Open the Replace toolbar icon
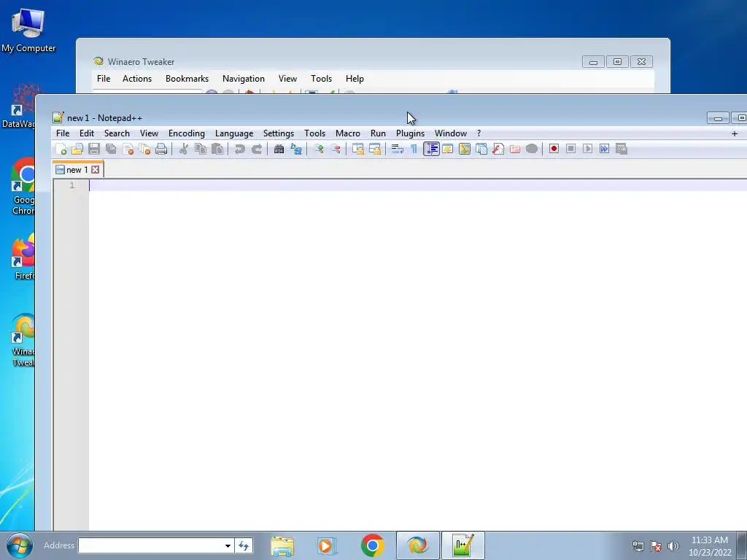This screenshot has height=560, width=747. [x=296, y=149]
